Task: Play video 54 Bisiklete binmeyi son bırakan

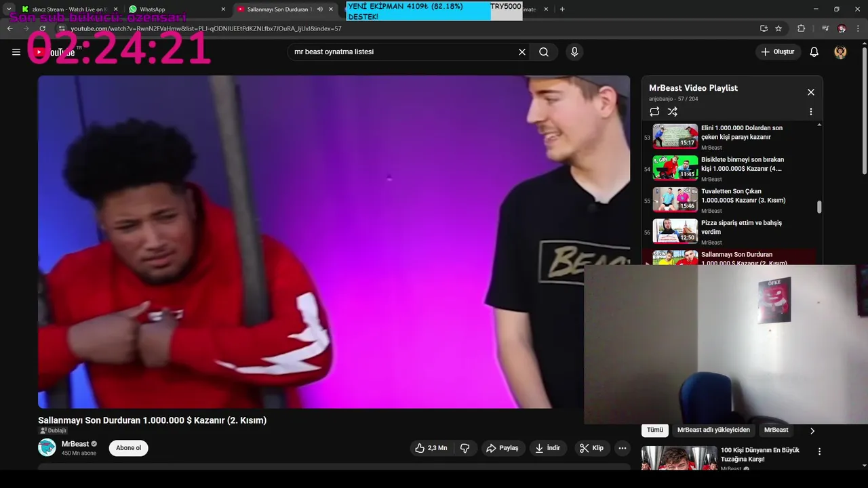Action: 730,169
